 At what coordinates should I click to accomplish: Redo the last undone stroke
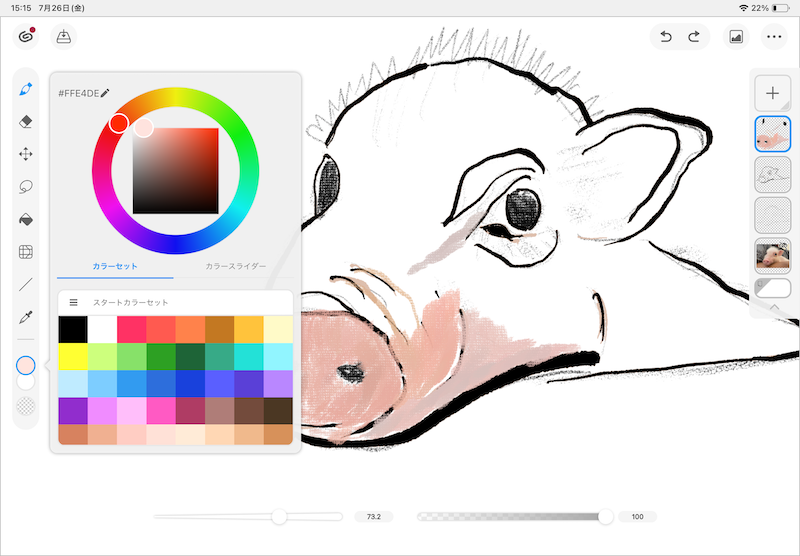coord(694,37)
